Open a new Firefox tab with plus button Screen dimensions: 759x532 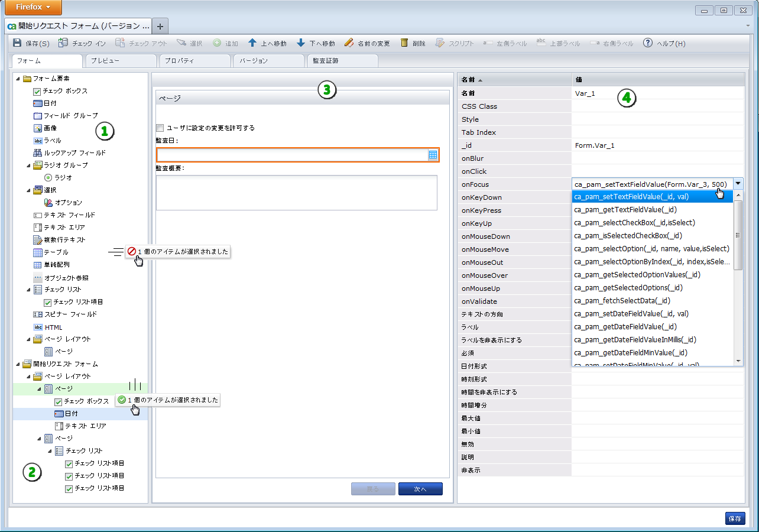(160, 26)
